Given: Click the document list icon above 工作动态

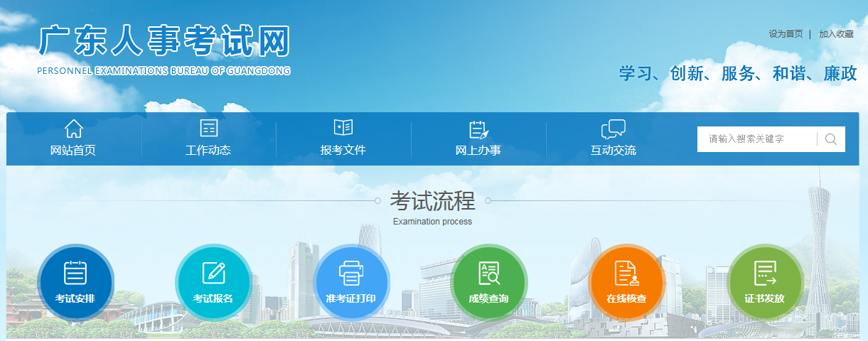Looking at the screenshot, I should pos(208,129).
